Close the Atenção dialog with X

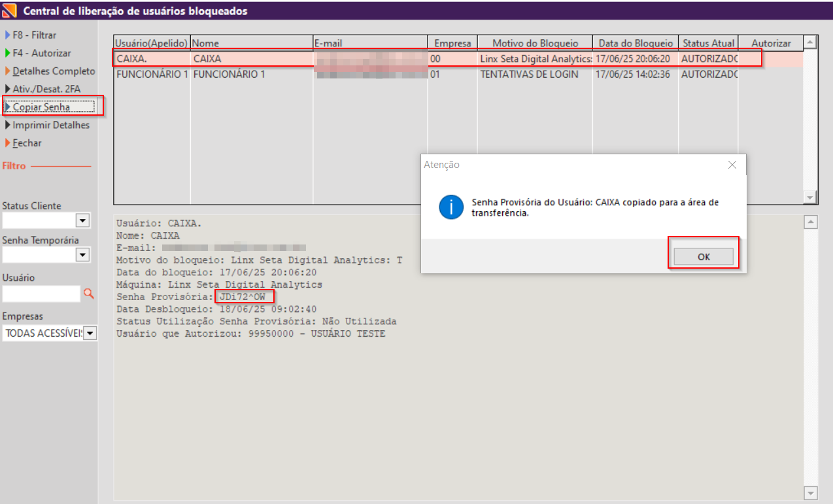(732, 165)
